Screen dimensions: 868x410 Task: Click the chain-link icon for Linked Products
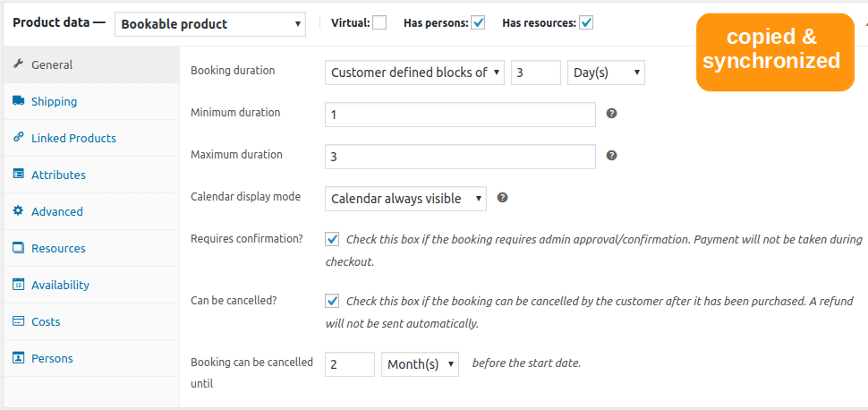[18, 137]
